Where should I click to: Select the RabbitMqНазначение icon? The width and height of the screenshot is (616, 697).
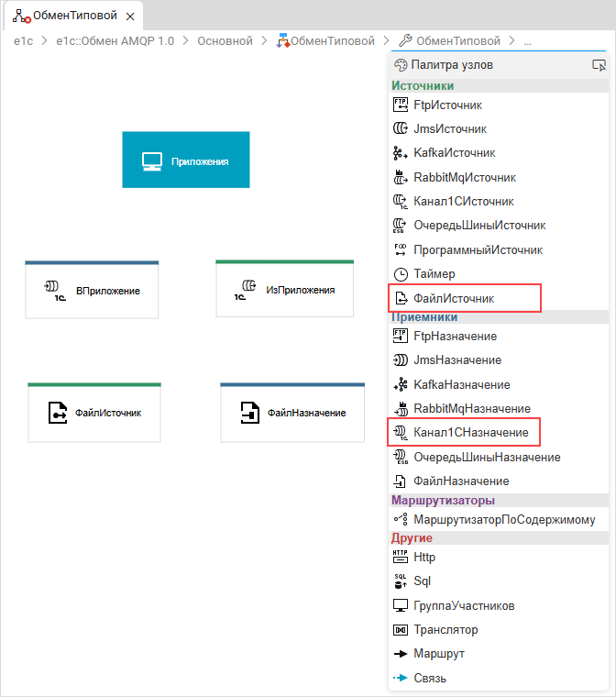[400, 408]
